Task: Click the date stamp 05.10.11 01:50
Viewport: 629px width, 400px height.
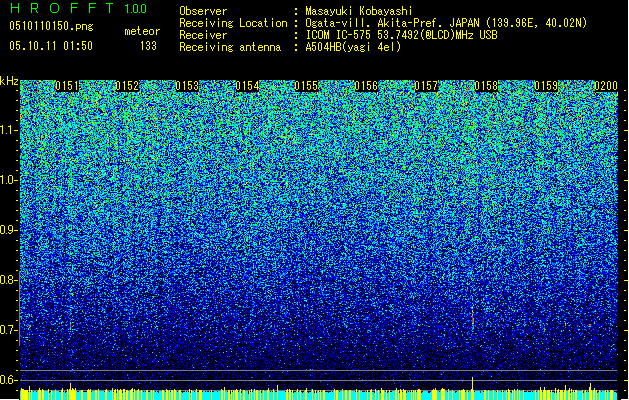Action: click(x=51, y=46)
